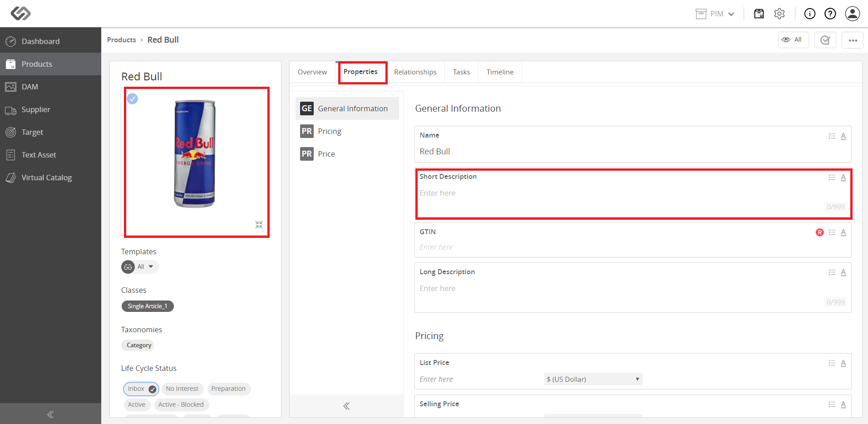Click into the Name field with Red Bull
868x424 pixels.
[633, 152]
